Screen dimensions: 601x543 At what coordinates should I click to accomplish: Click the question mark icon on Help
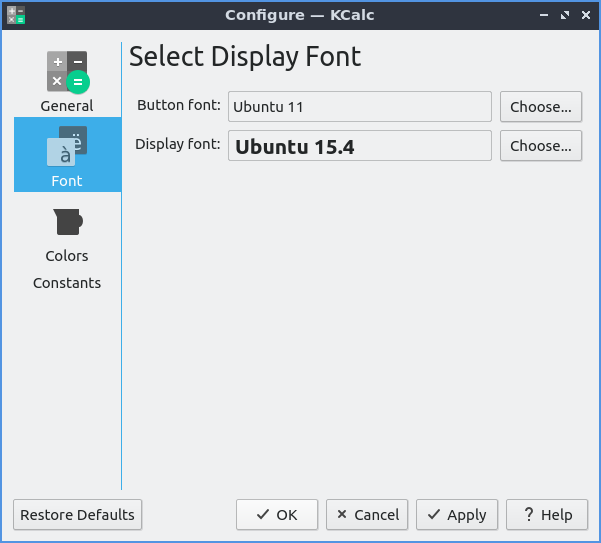(x=526, y=515)
